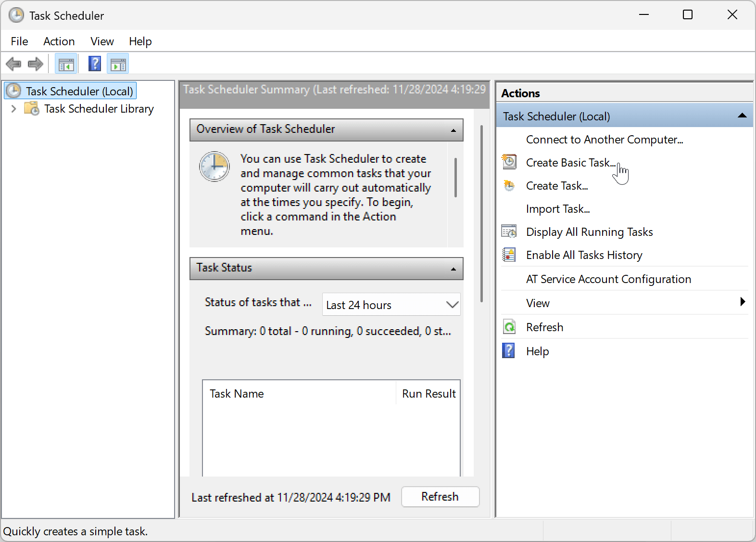
Task: Click the Help question mark icon in Actions
Action: [509, 350]
